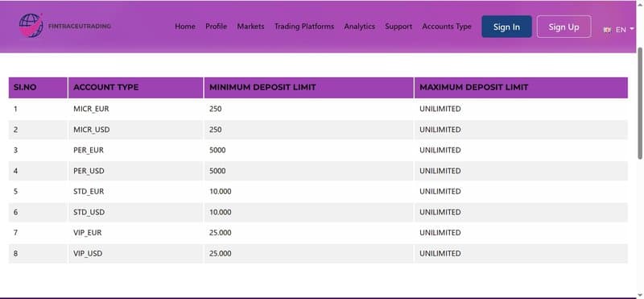Select the MICR_USD account type cell
The image size is (644, 299).
[x=135, y=130]
